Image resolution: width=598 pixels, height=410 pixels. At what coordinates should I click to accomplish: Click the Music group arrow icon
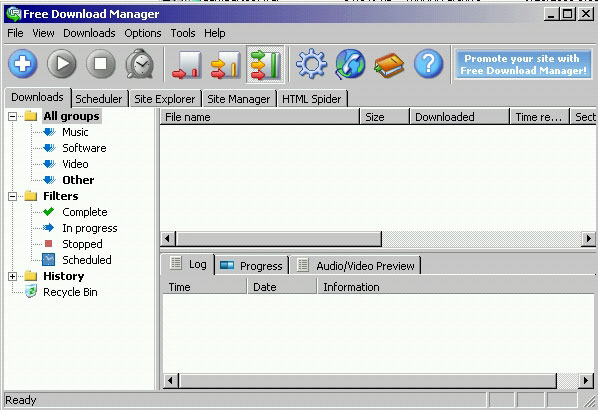[x=50, y=132]
